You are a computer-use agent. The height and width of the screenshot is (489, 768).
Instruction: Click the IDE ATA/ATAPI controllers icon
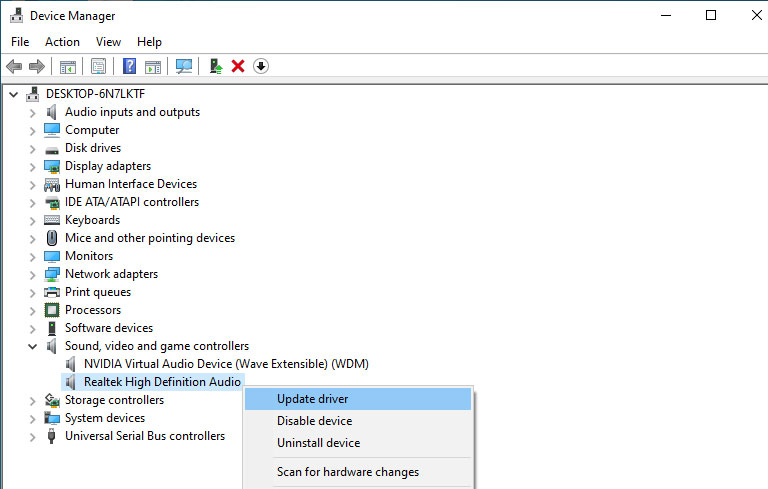tap(52, 202)
